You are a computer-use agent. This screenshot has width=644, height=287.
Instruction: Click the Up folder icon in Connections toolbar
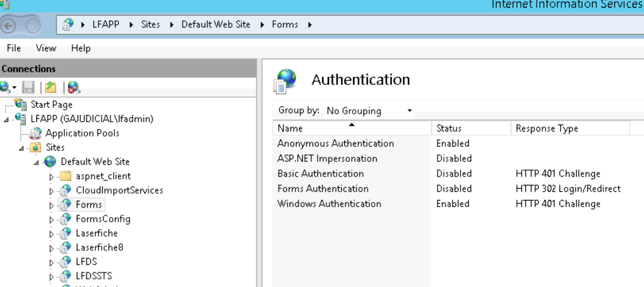click(51, 88)
